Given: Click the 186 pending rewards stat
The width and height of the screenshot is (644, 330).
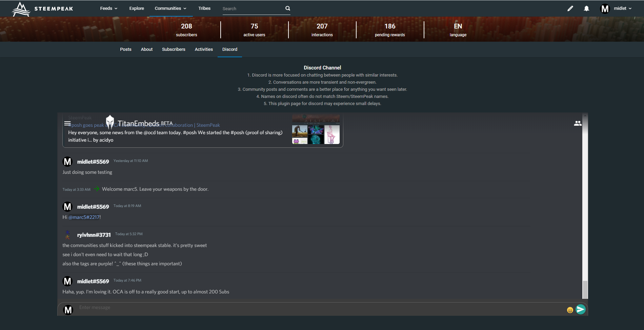Looking at the screenshot, I should 390,30.
